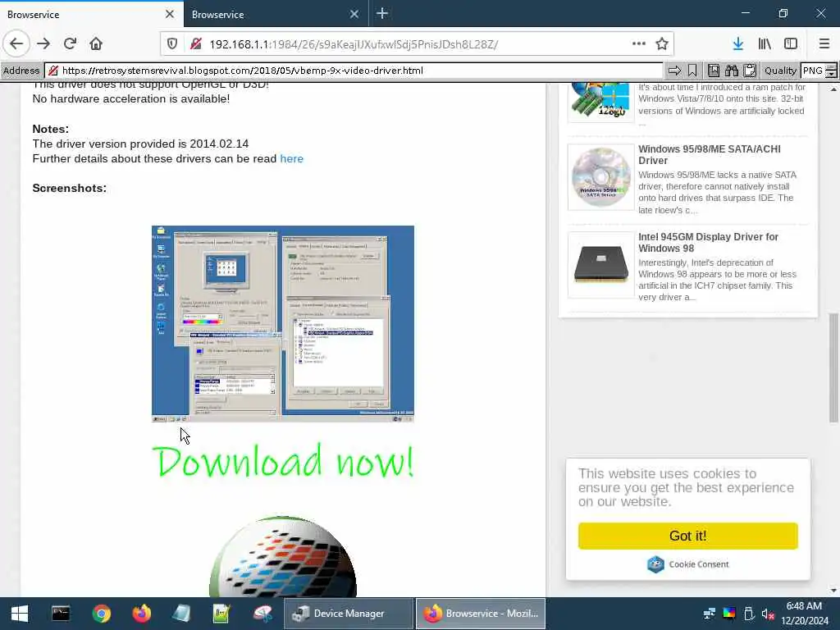Click the network tray icon
The width and height of the screenshot is (840, 630).
point(710,614)
